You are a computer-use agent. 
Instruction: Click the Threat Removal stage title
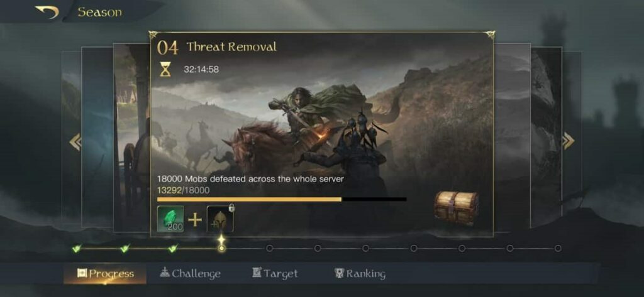pos(231,46)
